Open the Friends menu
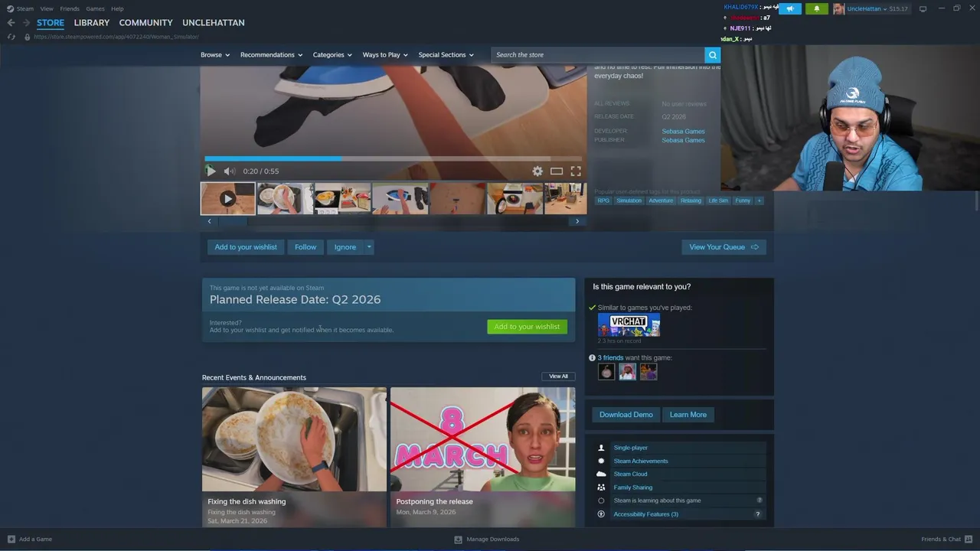980x551 pixels. (70, 8)
